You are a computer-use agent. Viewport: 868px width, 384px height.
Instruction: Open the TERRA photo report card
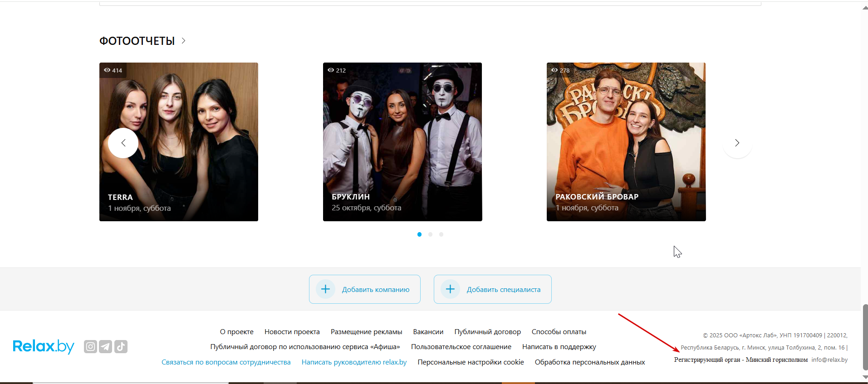click(179, 142)
